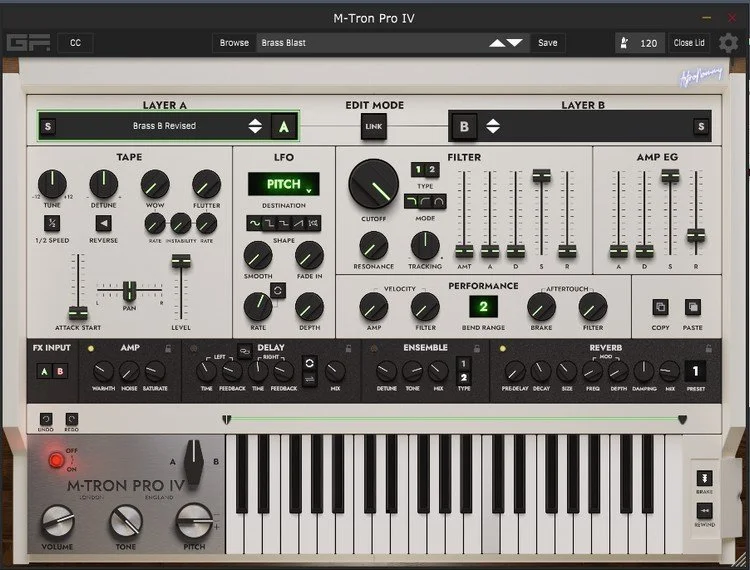Viewport: 750px width, 570px height.
Task: Click the tape Brake button
Action: (x=704, y=478)
